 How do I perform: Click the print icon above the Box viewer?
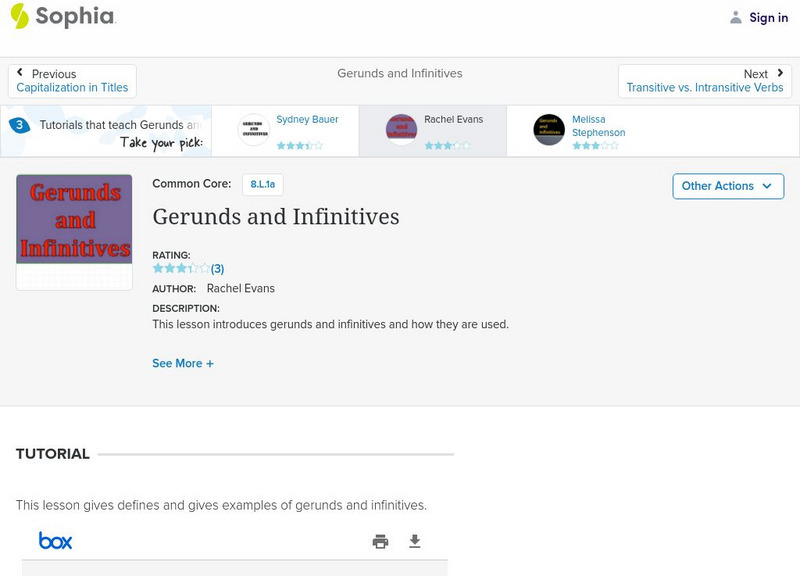[380, 540]
